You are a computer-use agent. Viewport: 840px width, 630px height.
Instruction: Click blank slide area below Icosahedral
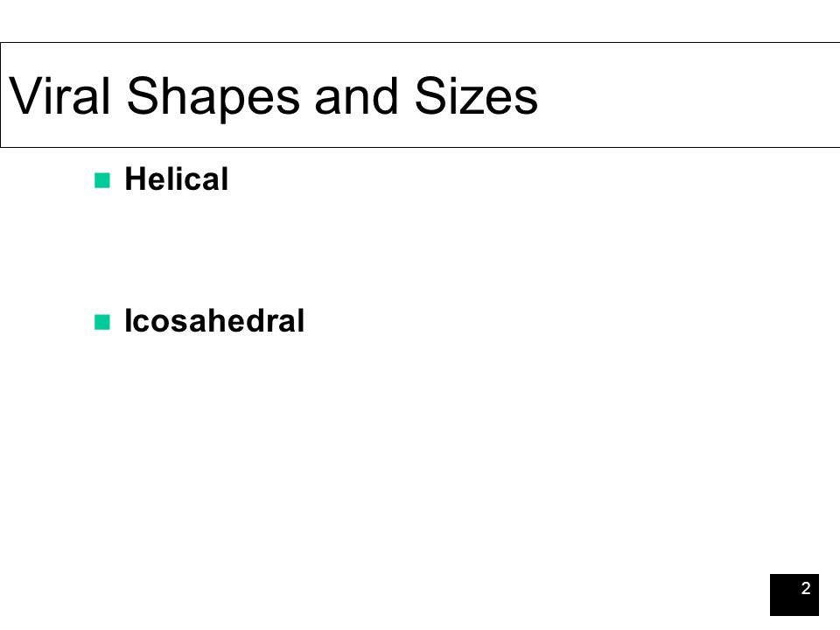pyautogui.click(x=375, y=455)
